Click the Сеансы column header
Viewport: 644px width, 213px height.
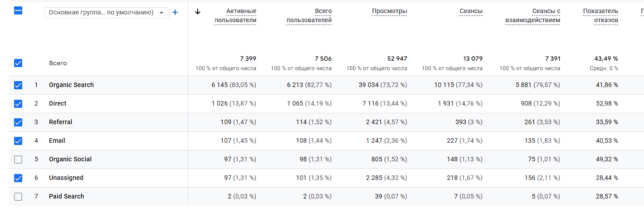[471, 11]
